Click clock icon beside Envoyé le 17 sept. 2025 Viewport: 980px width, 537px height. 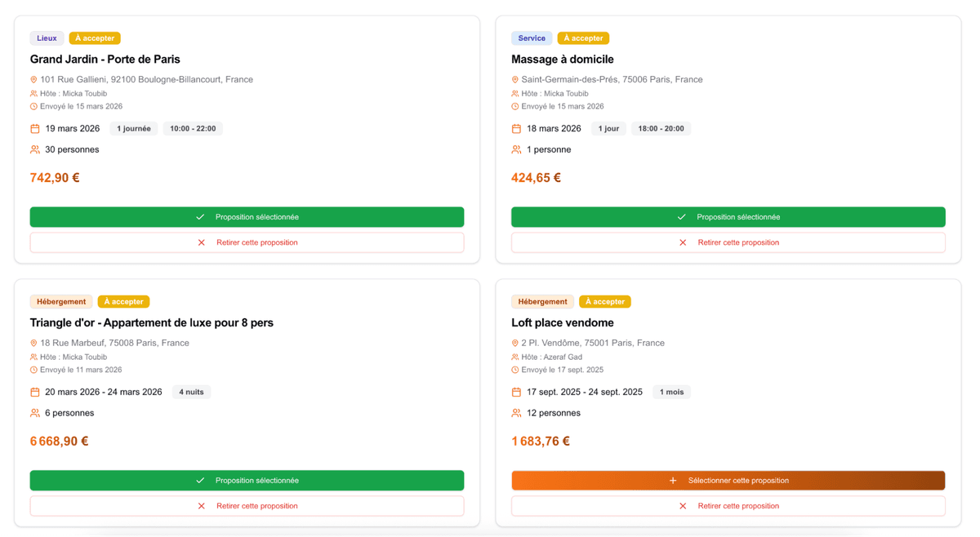[x=514, y=371]
